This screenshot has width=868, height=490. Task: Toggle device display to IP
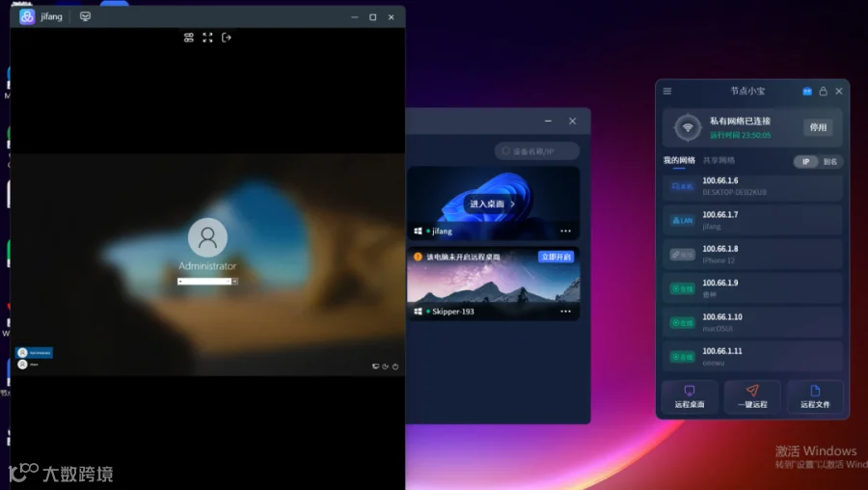coord(806,162)
